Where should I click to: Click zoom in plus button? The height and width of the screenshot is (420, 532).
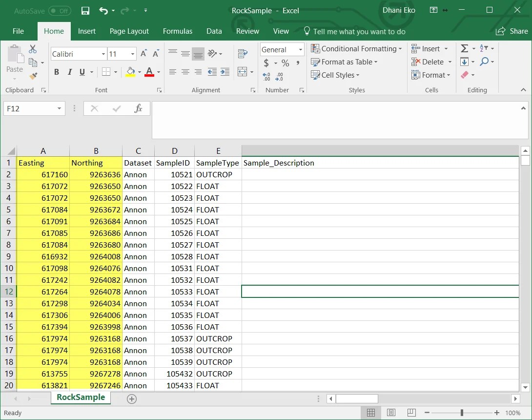[497, 413]
